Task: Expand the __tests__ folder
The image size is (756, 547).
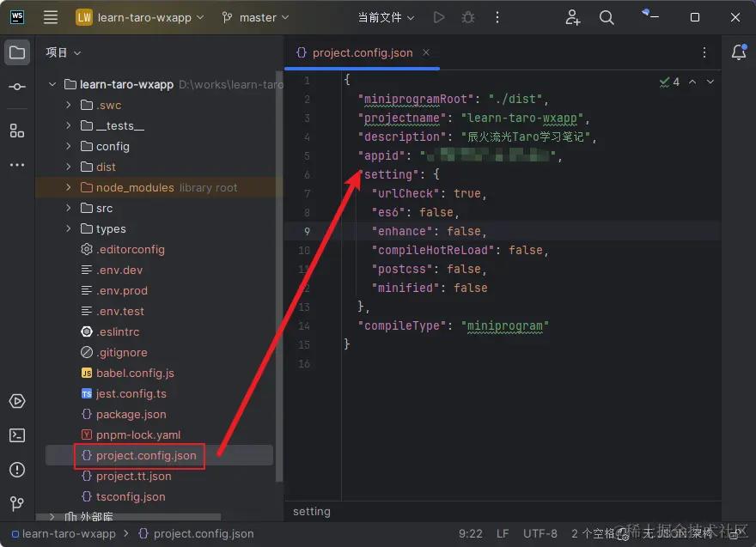Action: coord(69,125)
